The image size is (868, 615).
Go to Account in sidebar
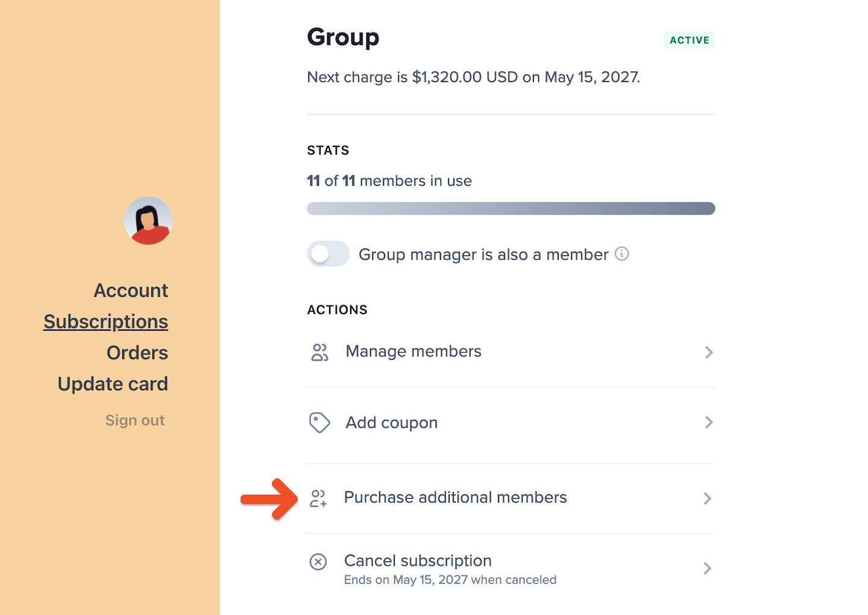tap(131, 290)
